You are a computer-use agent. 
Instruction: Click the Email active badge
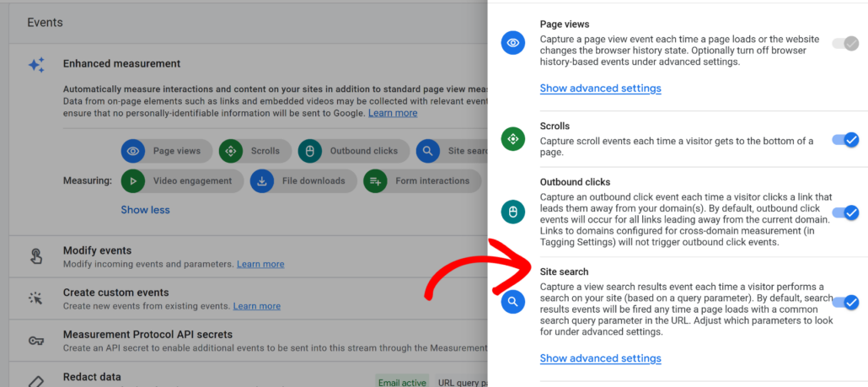(403, 382)
